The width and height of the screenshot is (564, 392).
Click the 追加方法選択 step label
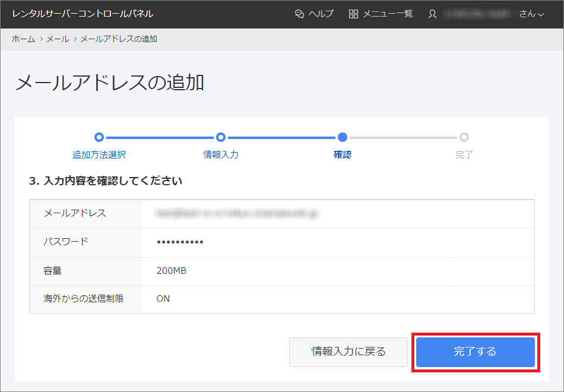pyautogui.click(x=99, y=155)
